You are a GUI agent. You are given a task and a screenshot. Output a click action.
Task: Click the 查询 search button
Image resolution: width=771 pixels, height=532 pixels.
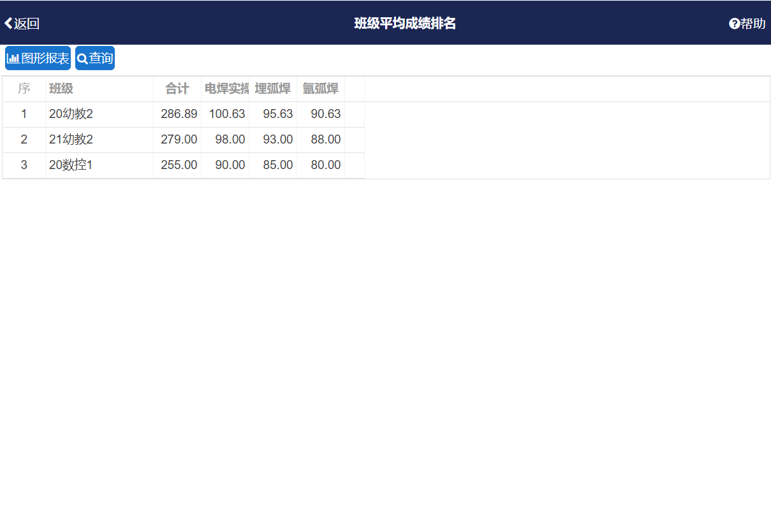[95, 58]
